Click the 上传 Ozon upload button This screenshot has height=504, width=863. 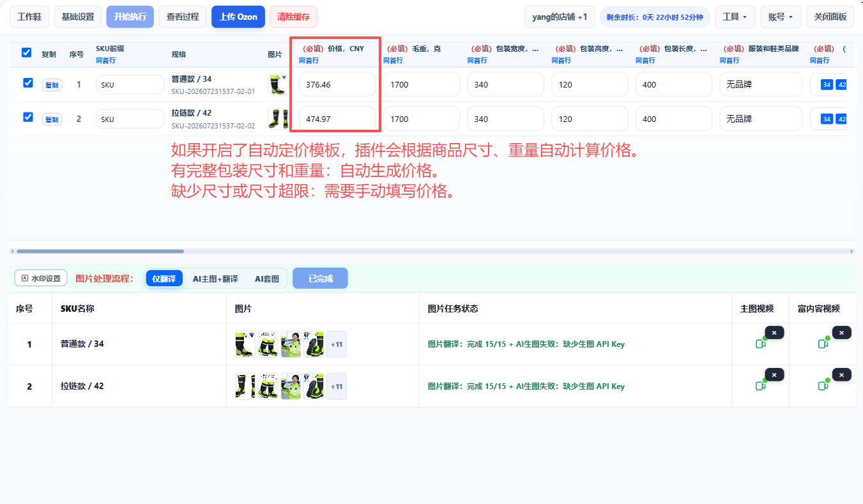(x=238, y=17)
